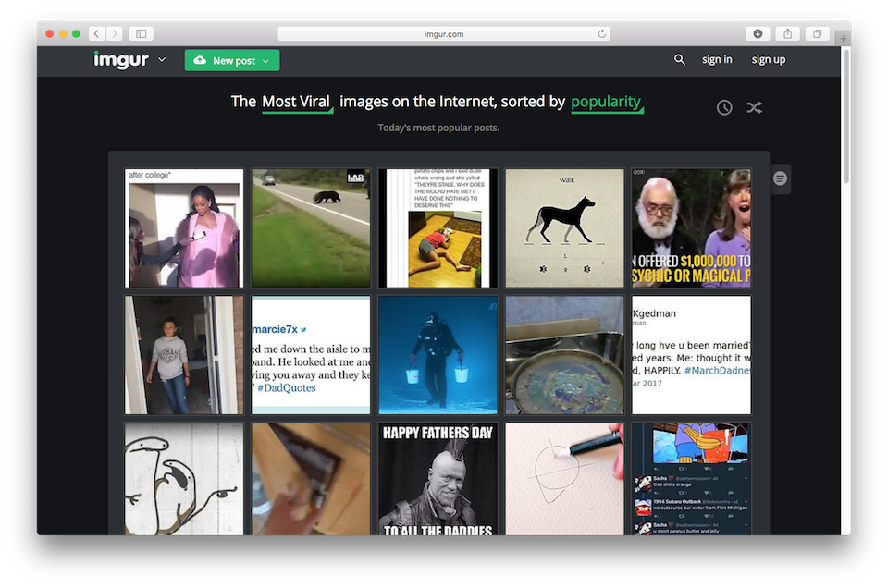The width and height of the screenshot is (888, 588).
Task: Click the New post button
Action: (232, 60)
